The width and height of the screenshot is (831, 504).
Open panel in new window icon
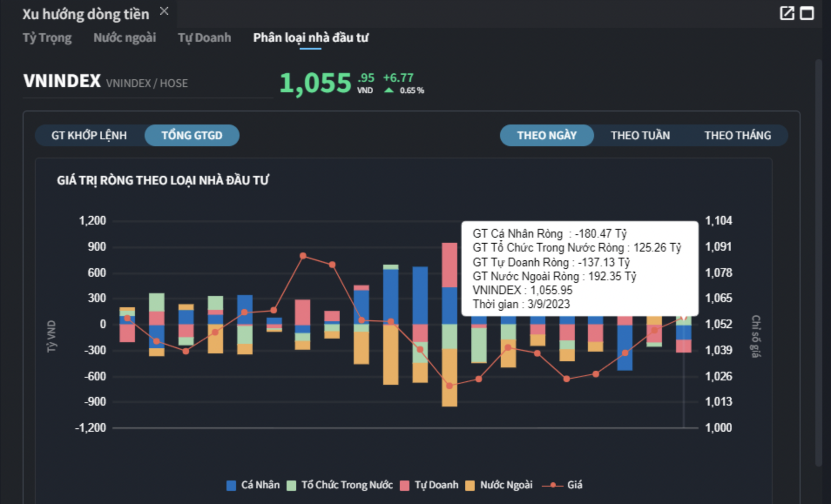tap(787, 13)
